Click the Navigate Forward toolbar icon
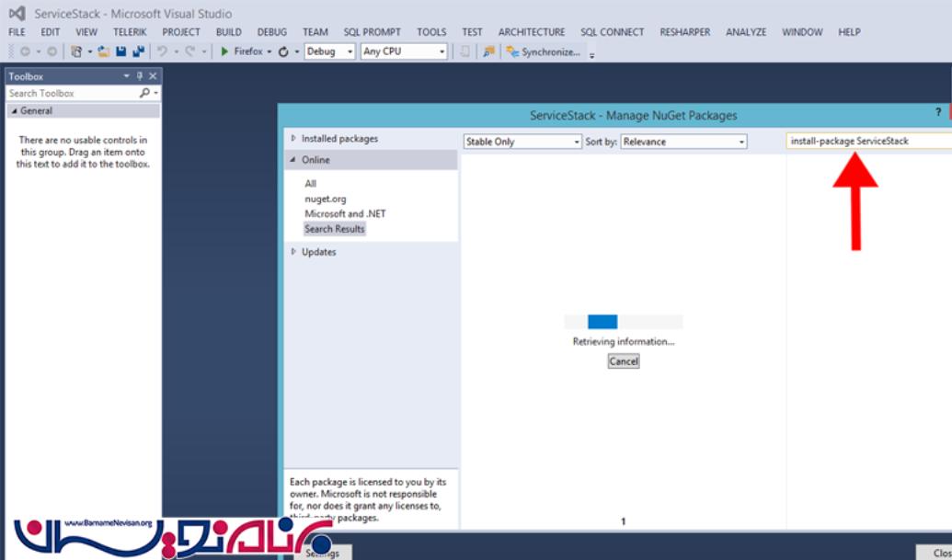The width and height of the screenshot is (952, 560). (52, 51)
